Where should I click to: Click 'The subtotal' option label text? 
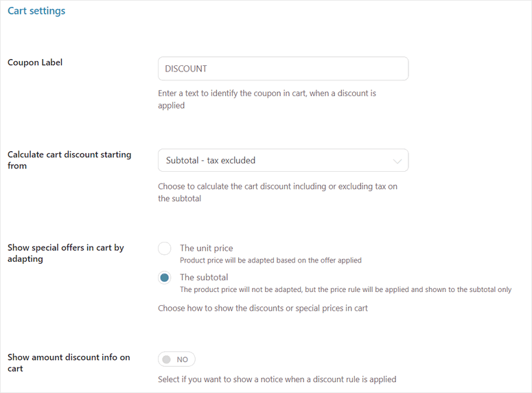204,278
